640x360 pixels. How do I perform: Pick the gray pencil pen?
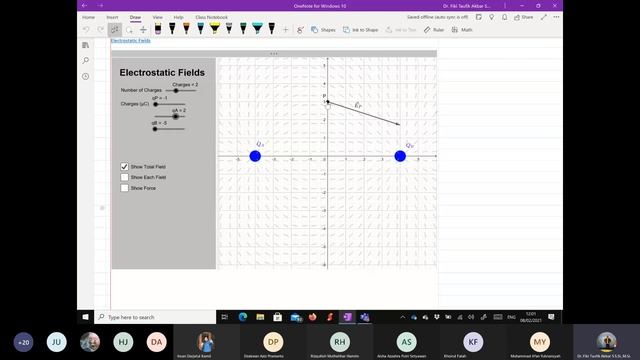pos(229,29)
